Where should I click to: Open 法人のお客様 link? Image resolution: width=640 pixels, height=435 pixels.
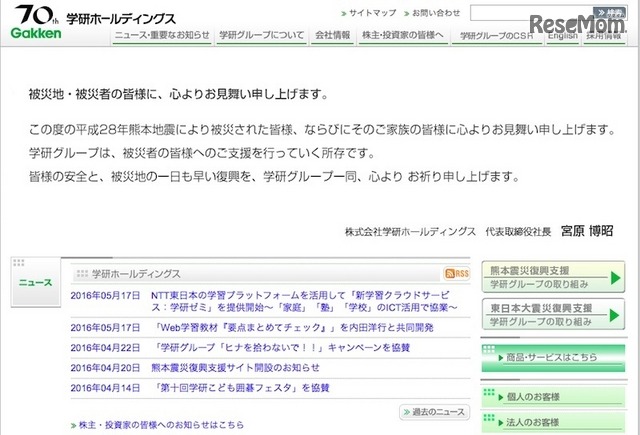tap(553, 422)
